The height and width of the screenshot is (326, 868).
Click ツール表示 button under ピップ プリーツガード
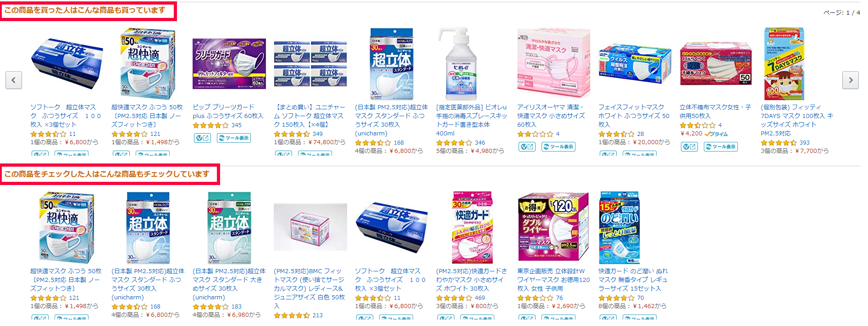point(234,138)
